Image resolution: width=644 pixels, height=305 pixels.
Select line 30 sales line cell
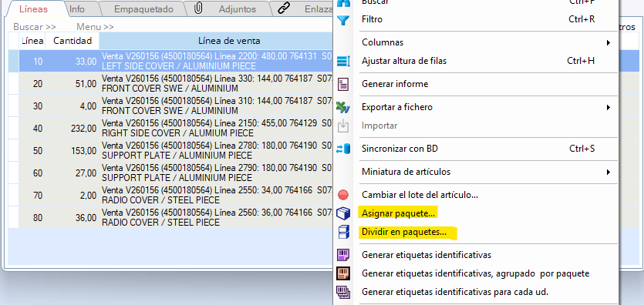[217, 106]
